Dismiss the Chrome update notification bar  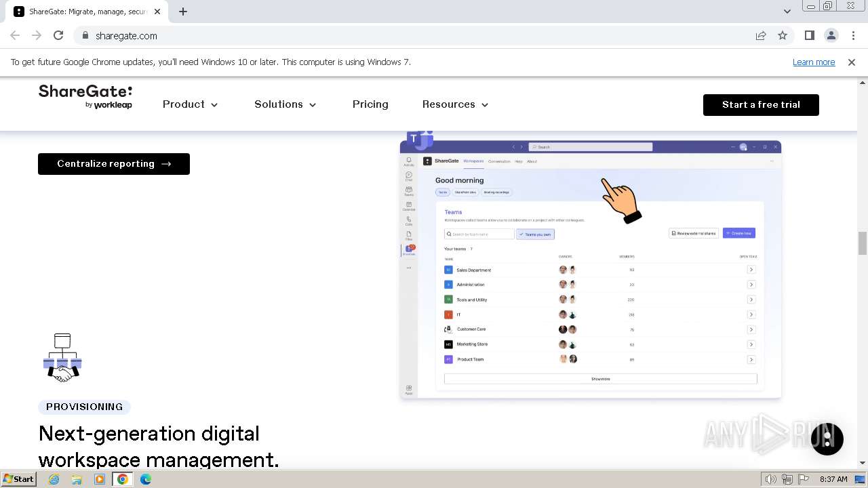(852, 62)
